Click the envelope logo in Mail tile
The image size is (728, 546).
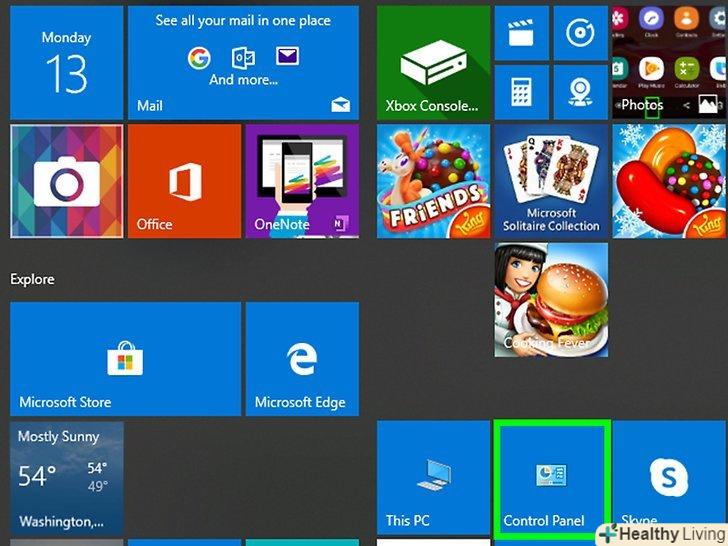coord(287,56)
